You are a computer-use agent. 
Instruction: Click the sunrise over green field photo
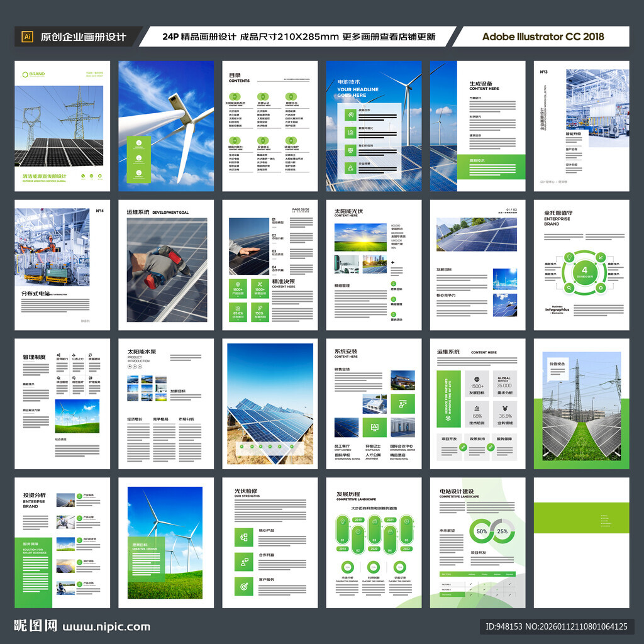tap(360, 237)
